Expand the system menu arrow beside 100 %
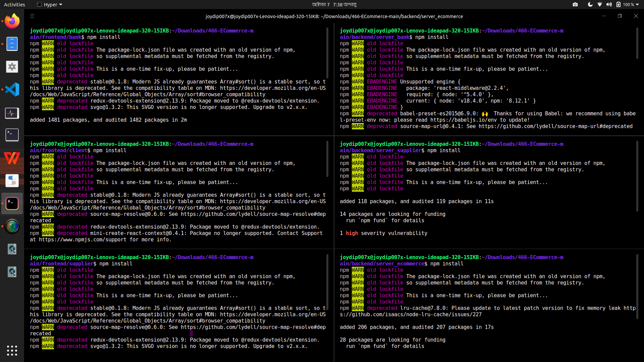The image size is (644, 362). coord(637,5)
